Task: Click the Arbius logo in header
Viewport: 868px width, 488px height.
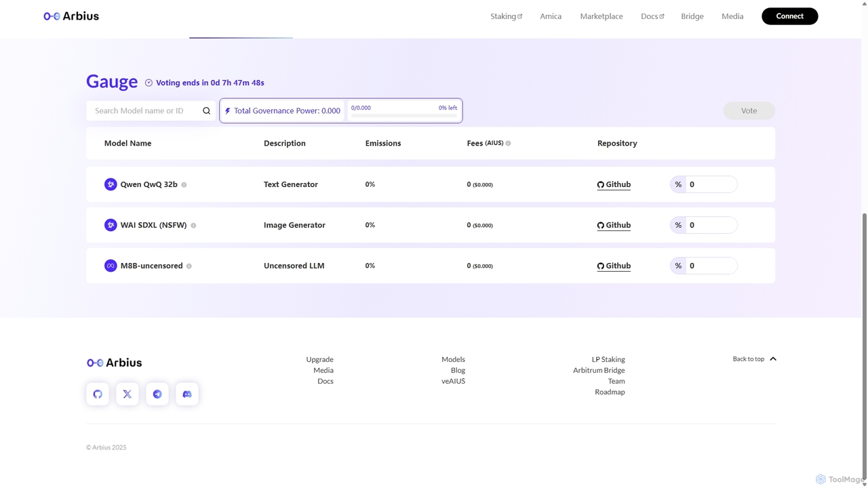Action: pyautogui.click(x=71, y=16)
